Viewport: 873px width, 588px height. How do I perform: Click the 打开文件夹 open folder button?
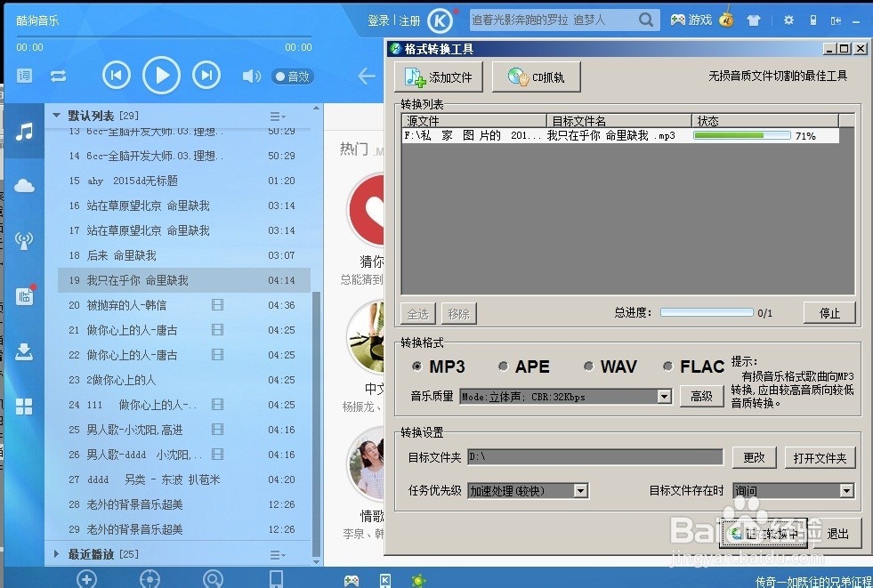820,457
